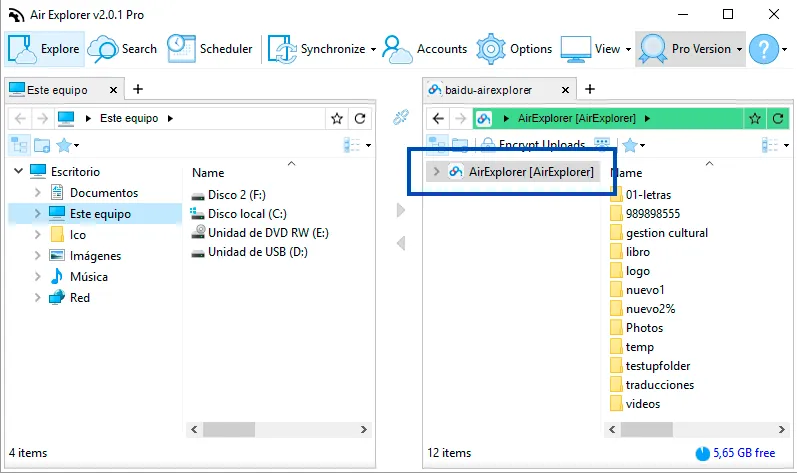Screen dimensions: 797x473
Task: Add a new tab beside Este equipo
Action: (x=138, y=89)
